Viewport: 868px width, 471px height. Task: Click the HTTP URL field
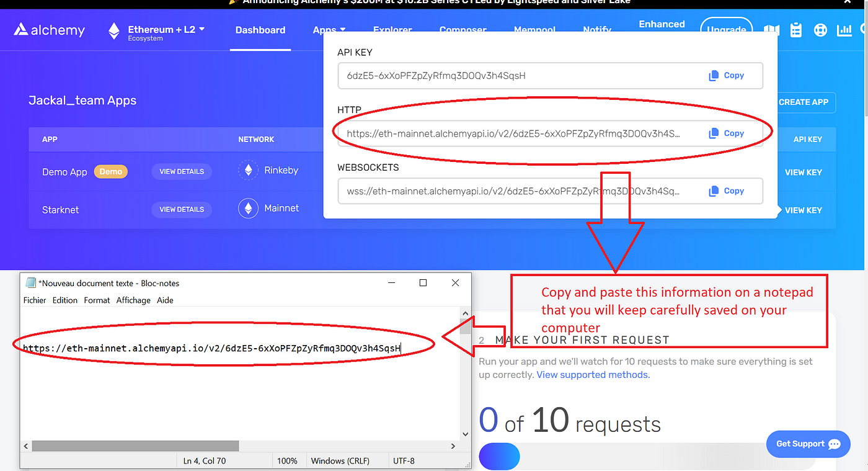tap(550, 133)
